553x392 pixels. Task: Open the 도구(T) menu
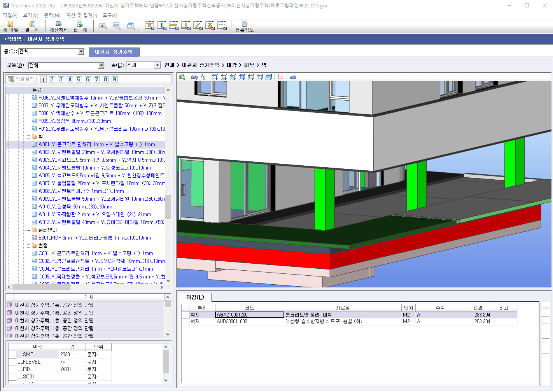(110, 15)
